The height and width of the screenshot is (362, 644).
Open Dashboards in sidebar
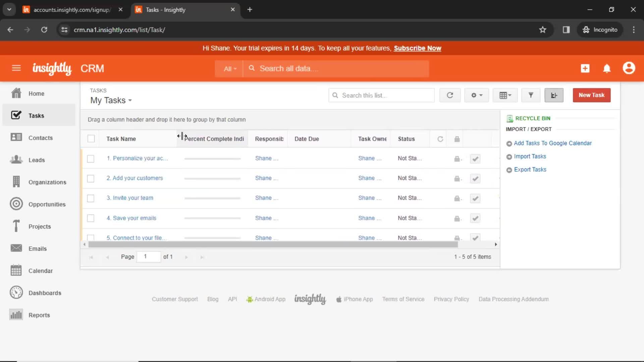[x=39, y=293]
